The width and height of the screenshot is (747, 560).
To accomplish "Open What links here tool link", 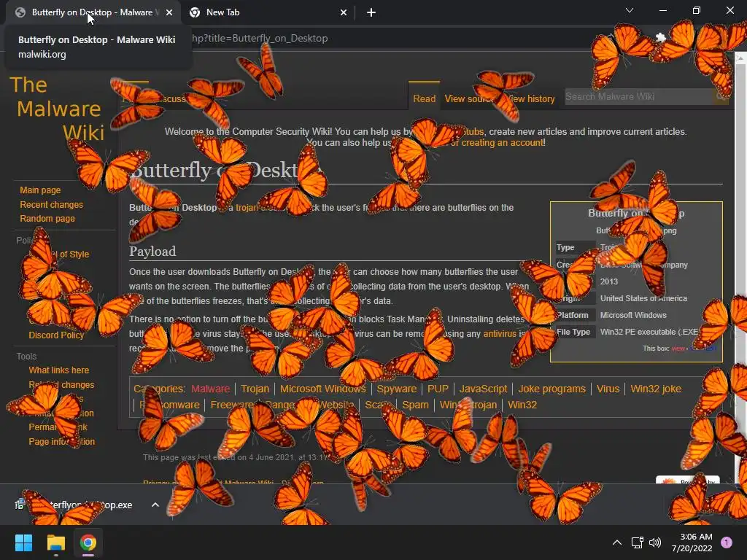I will (x=58, y=370).
